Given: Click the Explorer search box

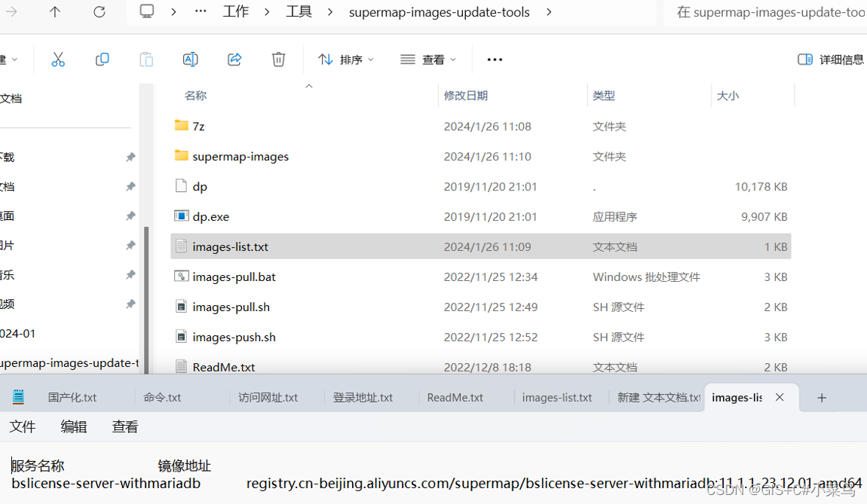Looking at the screenshot, I should [769, 12].
